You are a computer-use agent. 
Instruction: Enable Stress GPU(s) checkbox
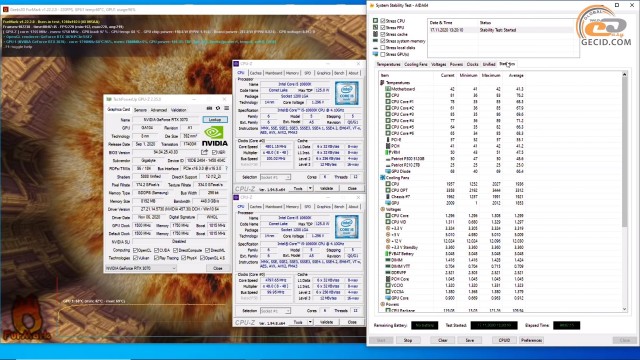pos(383,54)
